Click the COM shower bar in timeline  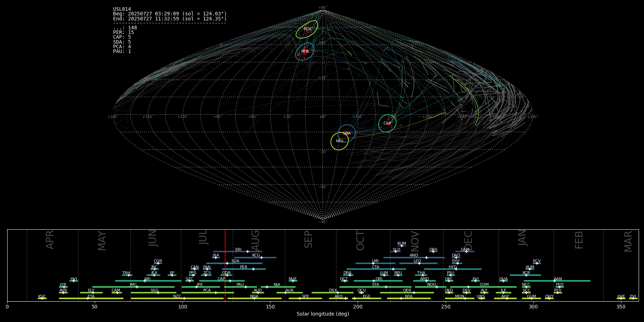(483, 287)
